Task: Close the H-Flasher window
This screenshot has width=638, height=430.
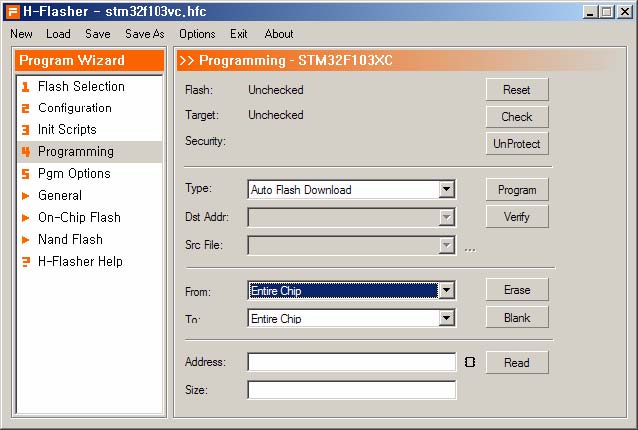Action: point(625,12)
